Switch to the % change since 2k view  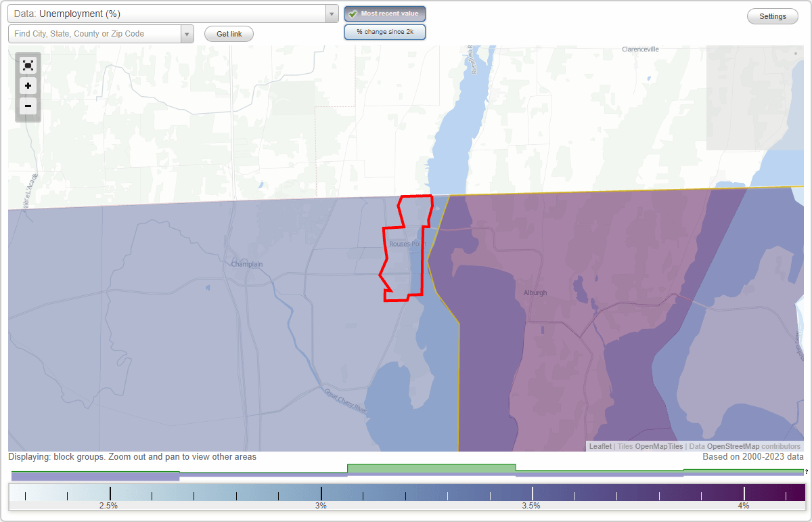point(384,31)
